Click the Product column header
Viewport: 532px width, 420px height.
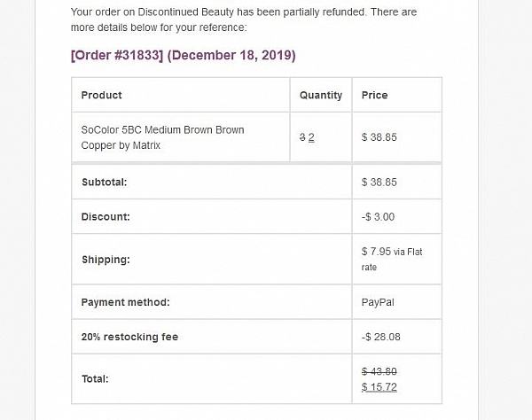pyautogui.click(x=101, y=96)
